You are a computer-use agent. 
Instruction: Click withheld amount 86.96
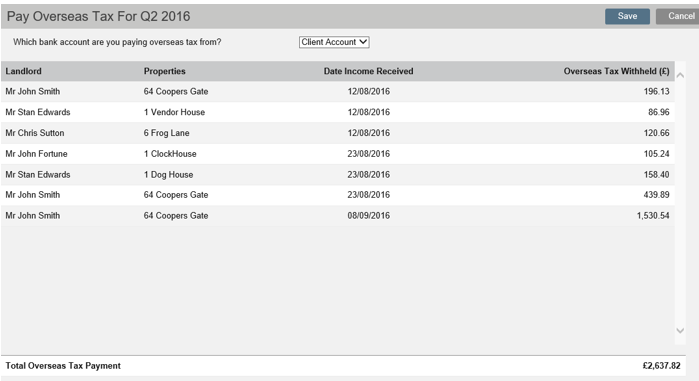[658, 112]
